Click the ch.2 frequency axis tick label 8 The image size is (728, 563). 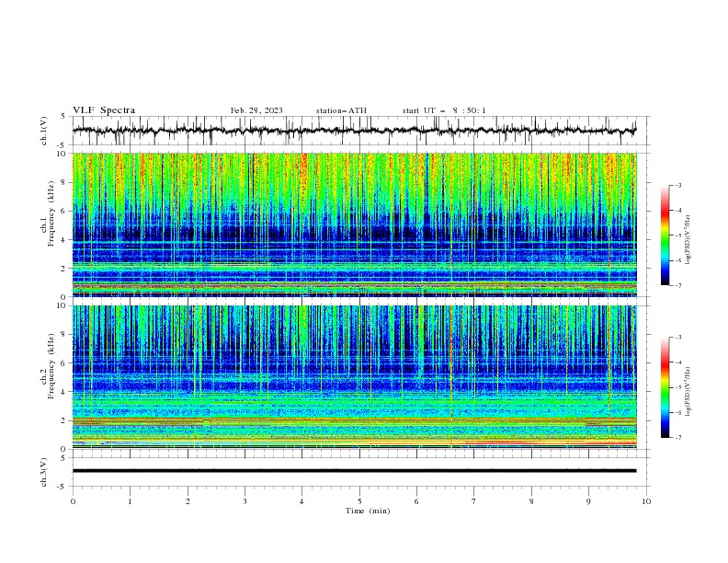click(64, 335)
